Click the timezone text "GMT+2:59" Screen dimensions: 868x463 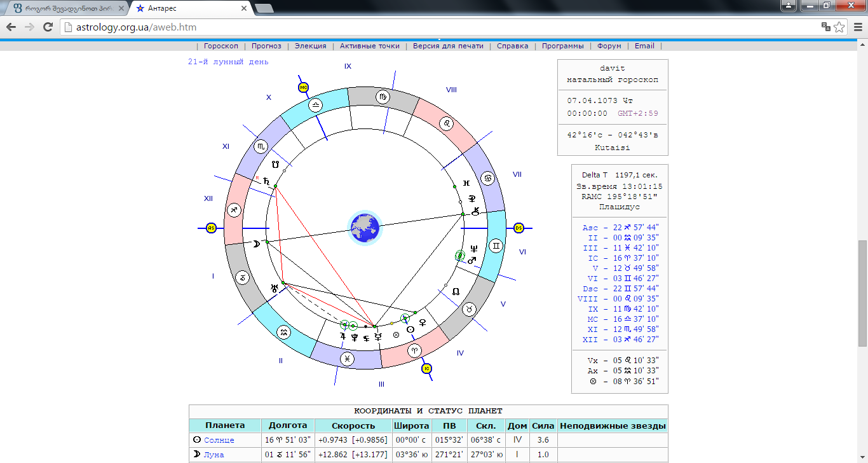tap(638, 113)
